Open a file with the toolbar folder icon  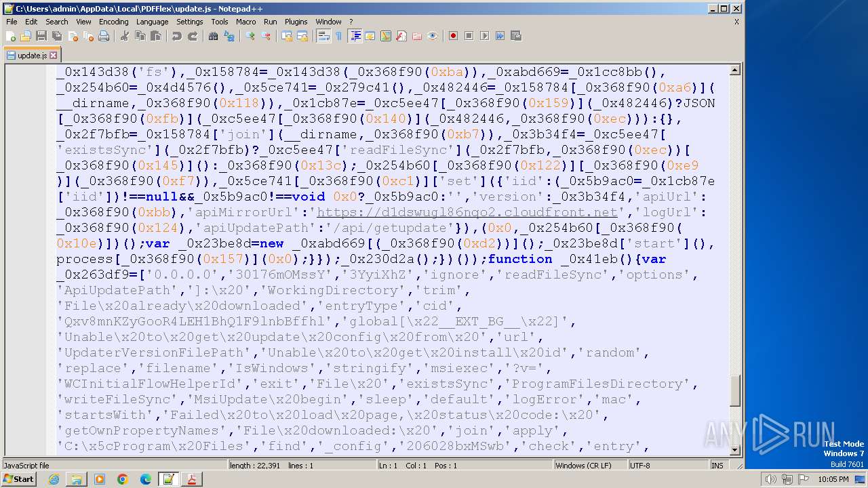pos(26,36)
